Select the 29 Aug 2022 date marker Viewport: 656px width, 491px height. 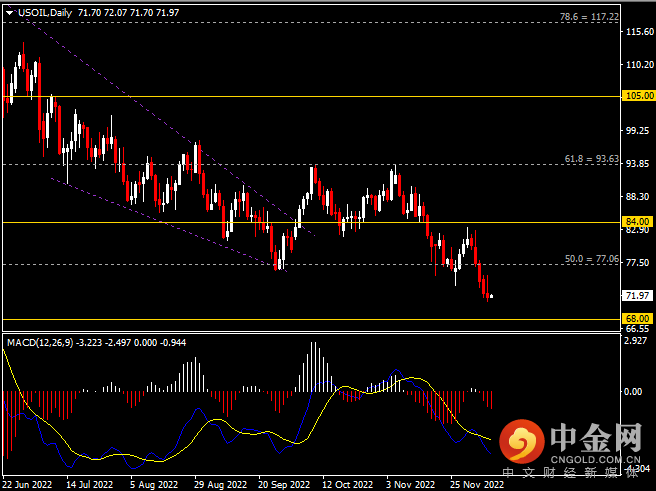pos(216,483)
